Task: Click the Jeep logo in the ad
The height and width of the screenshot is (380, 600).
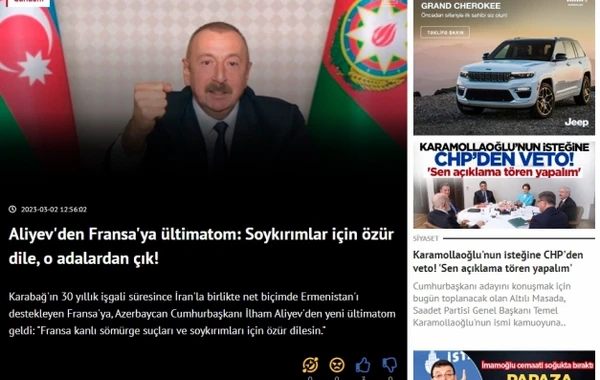Action: point(576,122)
